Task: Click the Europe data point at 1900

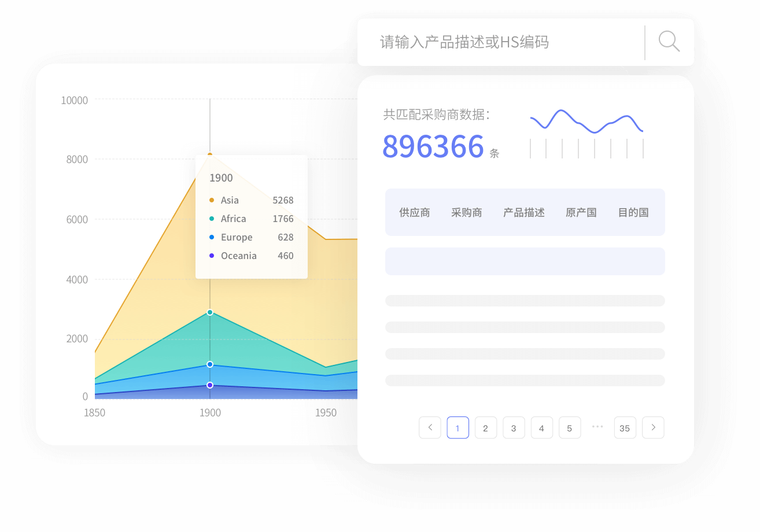Action: [x=210, y=364]
